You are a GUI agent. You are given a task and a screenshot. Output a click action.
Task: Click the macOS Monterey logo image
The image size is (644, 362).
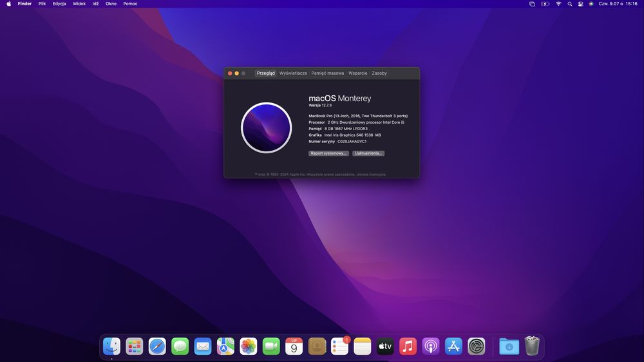pyautogui.click(x=266, y=128)
